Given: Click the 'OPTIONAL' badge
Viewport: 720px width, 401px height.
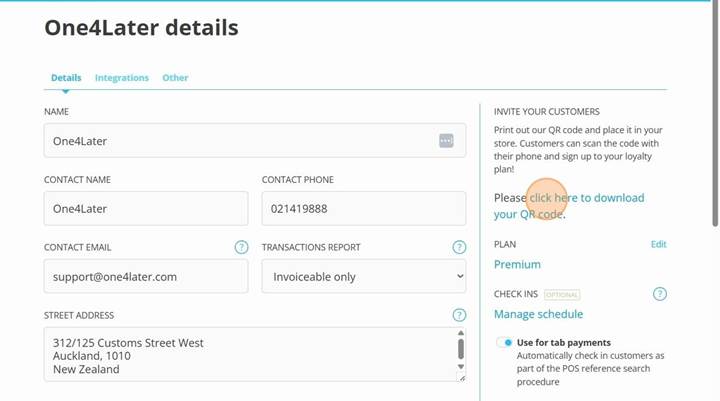Looking at the screenshot, I should pos(562,294).
